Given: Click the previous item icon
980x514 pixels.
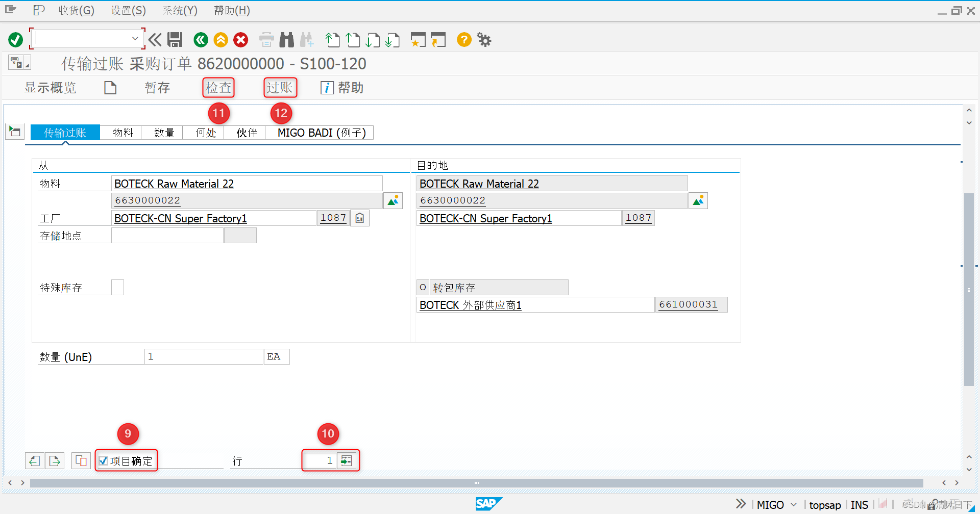Looking at the screenshot, I should [x=35, y=461].
